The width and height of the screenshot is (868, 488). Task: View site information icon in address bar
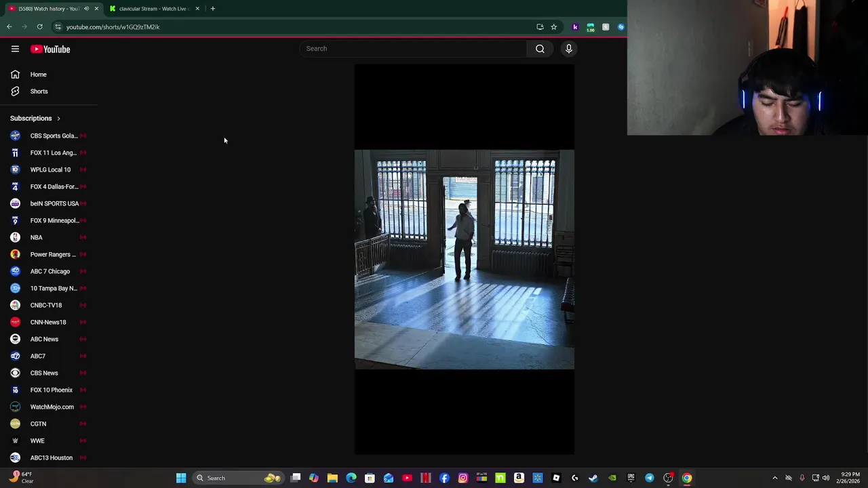point(58,27)
